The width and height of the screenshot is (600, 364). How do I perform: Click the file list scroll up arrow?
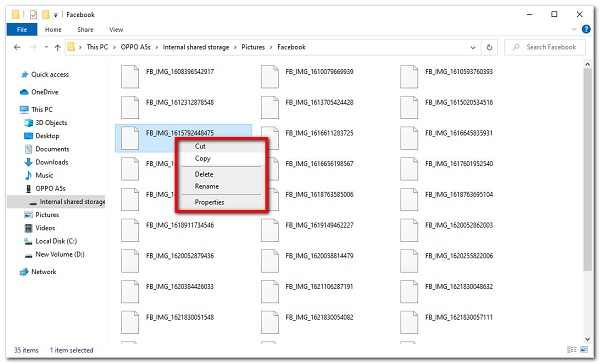(587, 64)
